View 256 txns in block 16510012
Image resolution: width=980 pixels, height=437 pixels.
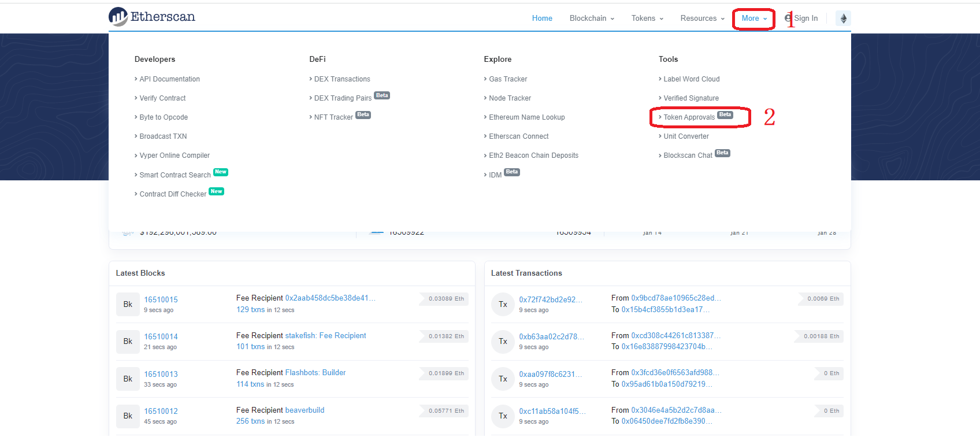pyautogui.click(x=250, y=421)
